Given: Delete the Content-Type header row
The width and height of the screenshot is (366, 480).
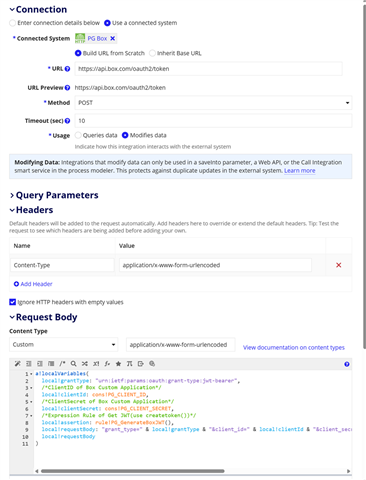Looking at the screenshot, I should (339, 265).
